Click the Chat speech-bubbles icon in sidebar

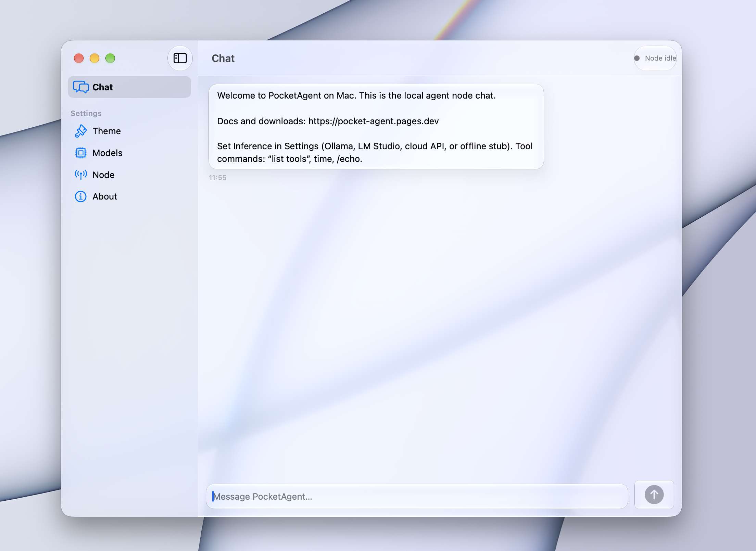pyautogui.click(x=81, y=87)
